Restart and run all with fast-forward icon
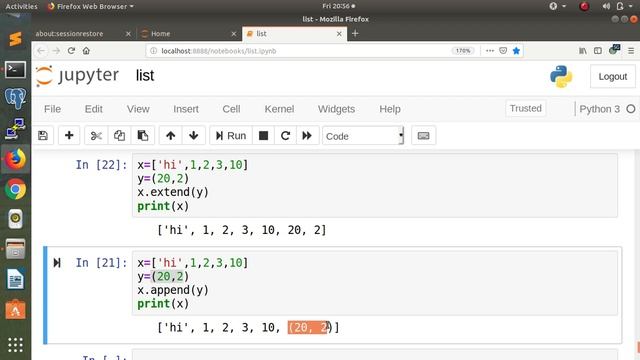 (x=307, y=136)
